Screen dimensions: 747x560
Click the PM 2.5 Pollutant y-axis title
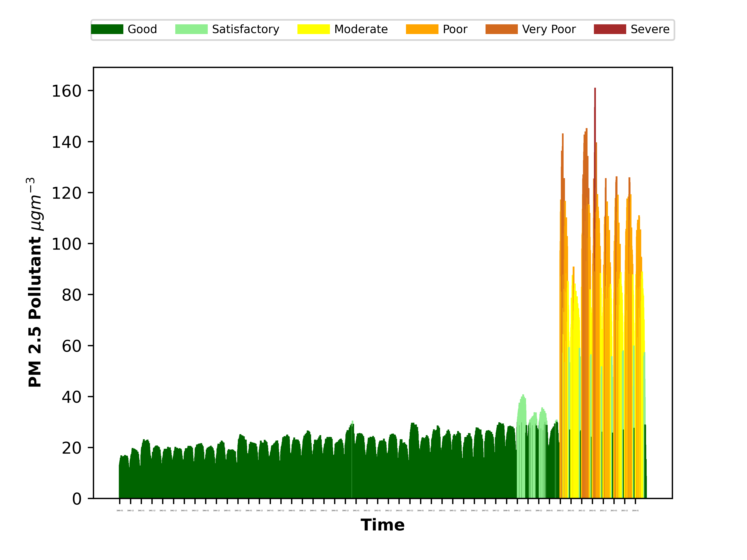point(35,282)
